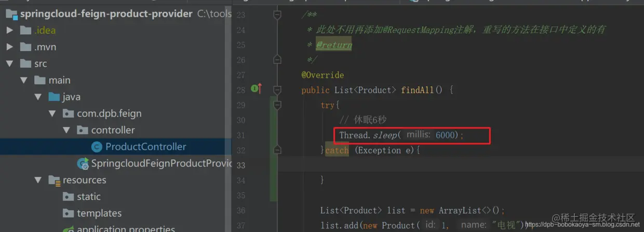
Task: Click the catch keyword on line 32
Action: tap(337, 150)
